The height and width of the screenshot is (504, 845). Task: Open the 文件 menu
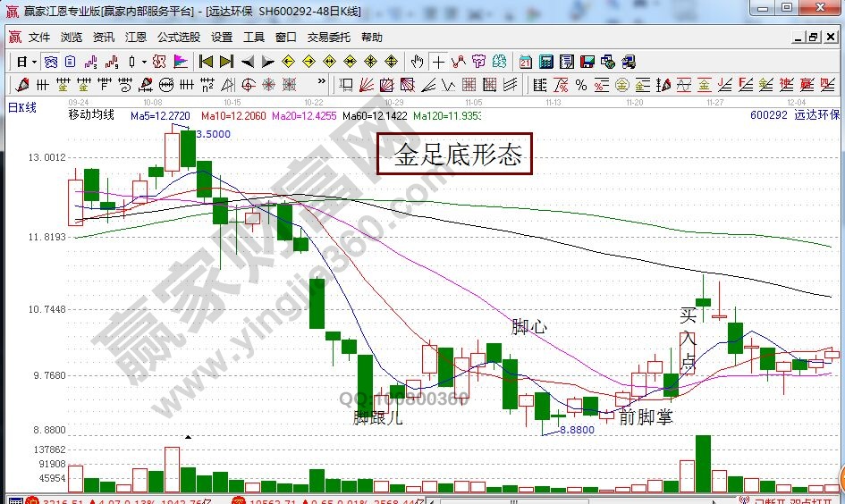(x=39, y=38)
